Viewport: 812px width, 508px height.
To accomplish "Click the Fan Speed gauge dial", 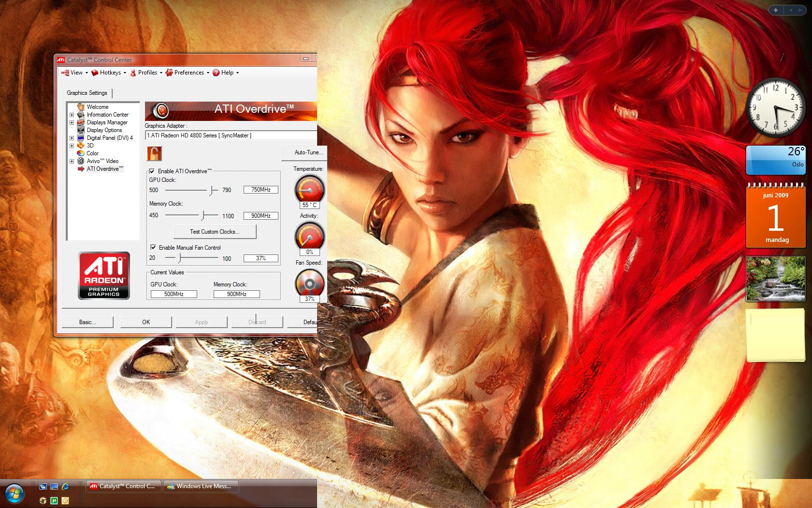I will pyautogui.click(x=309, y=283).
